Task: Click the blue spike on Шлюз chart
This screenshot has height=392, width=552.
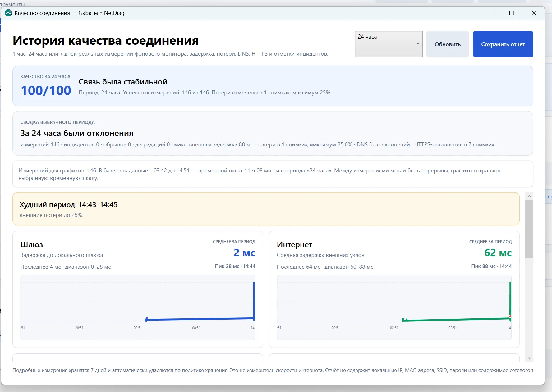Action: point(254,300)
